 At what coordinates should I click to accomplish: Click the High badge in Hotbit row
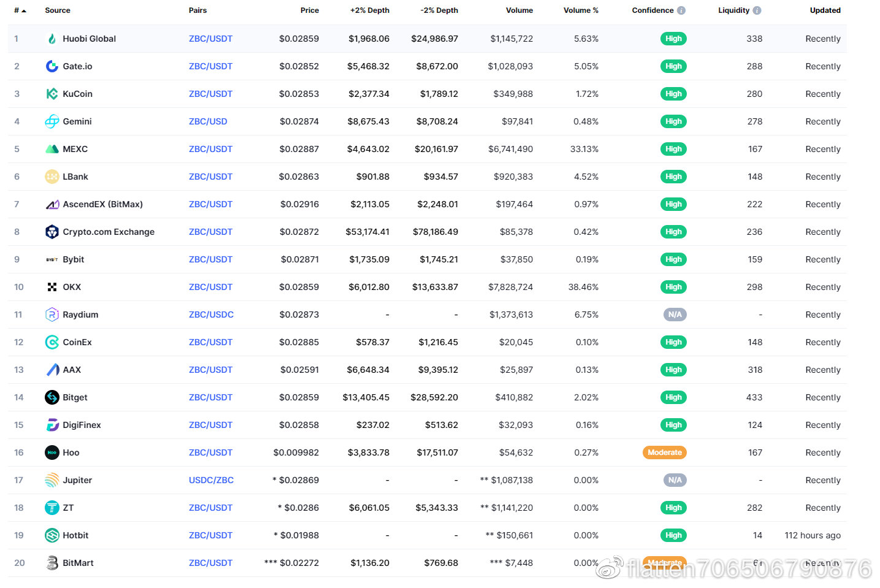click(x=673, y=535)
